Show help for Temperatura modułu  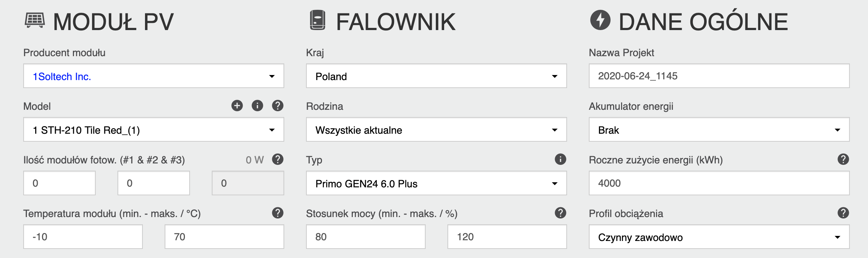(278, 213)
